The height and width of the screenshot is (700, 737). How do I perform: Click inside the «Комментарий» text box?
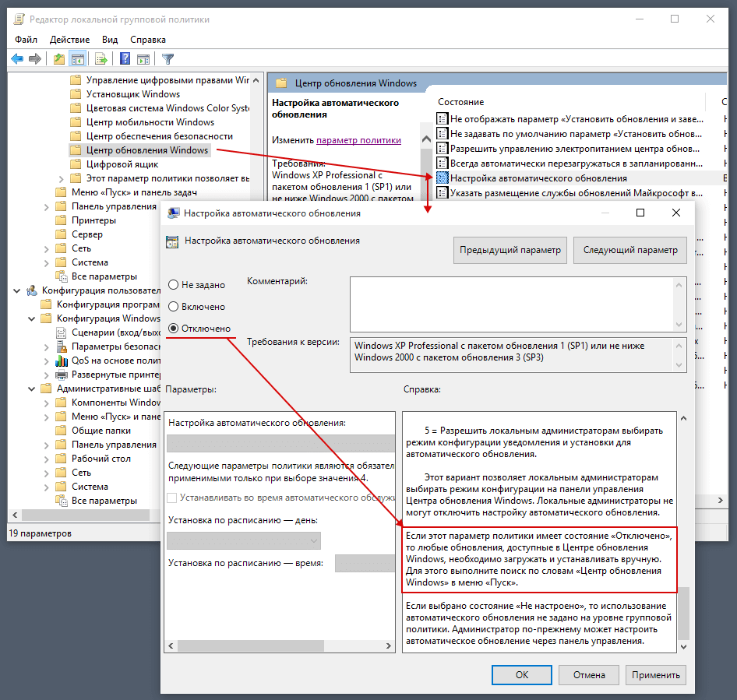(511, 304)
